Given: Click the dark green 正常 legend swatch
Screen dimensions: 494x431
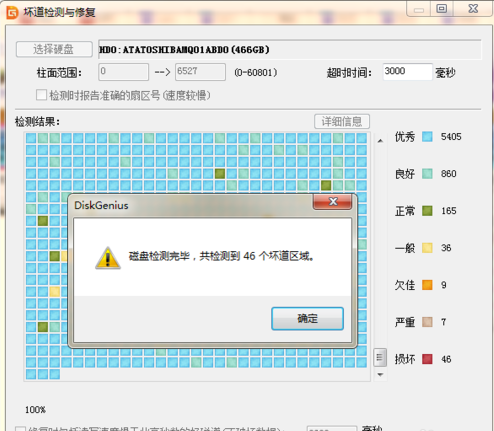Looking at the screenshot, I should 427,211.
